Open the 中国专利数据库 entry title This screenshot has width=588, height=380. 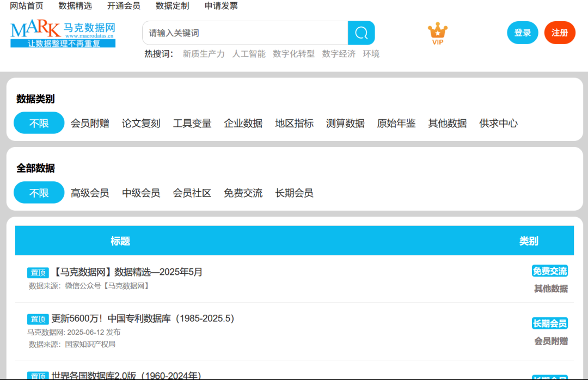pyautogui.click(x=143, y=318)
